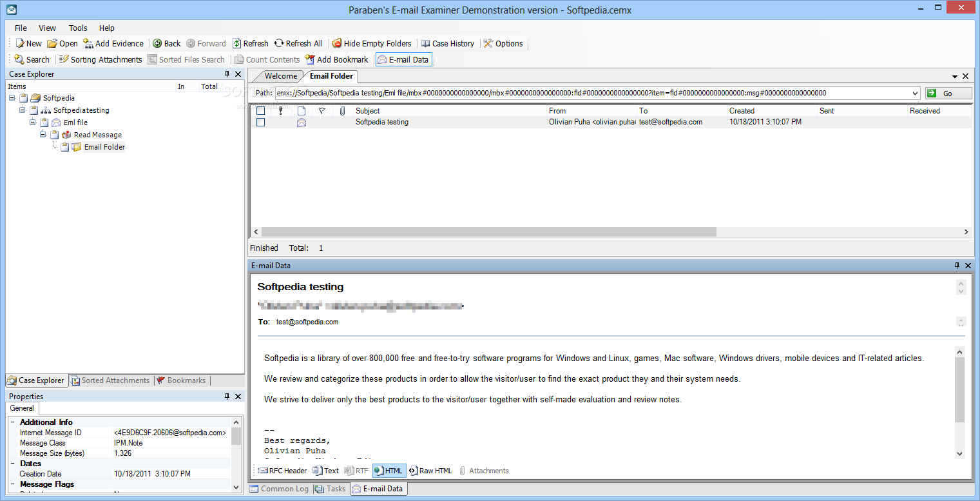Collapse the Dates property group
The width and height of the screenshot is (980, 501).
(12, 464)
